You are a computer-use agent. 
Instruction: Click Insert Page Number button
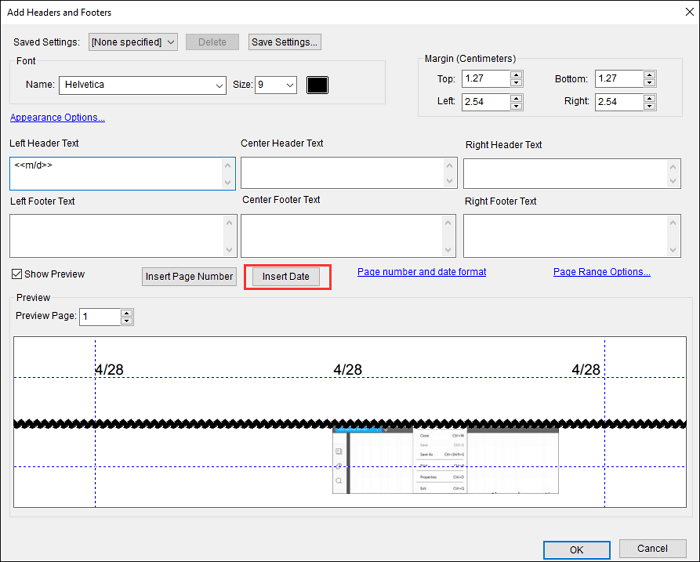tap(189, 276)
